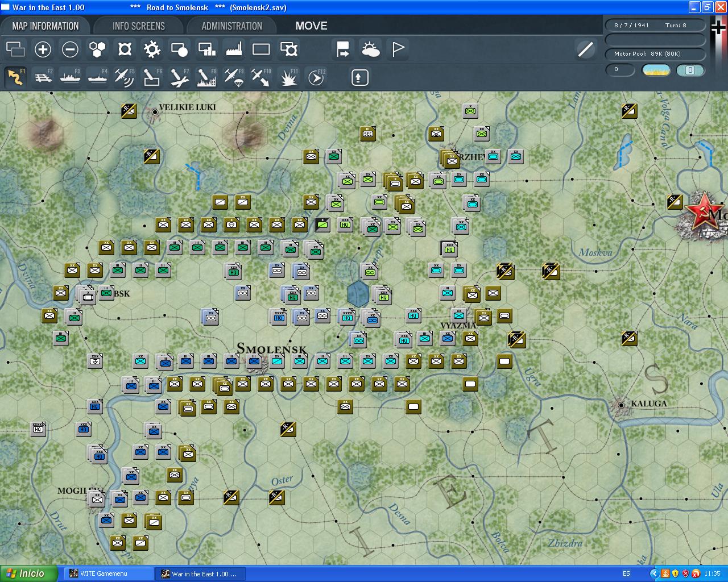The width and height of the screenshot is (728, 582).
Task: Click the Moscow red star city marker
Action: 704,211
